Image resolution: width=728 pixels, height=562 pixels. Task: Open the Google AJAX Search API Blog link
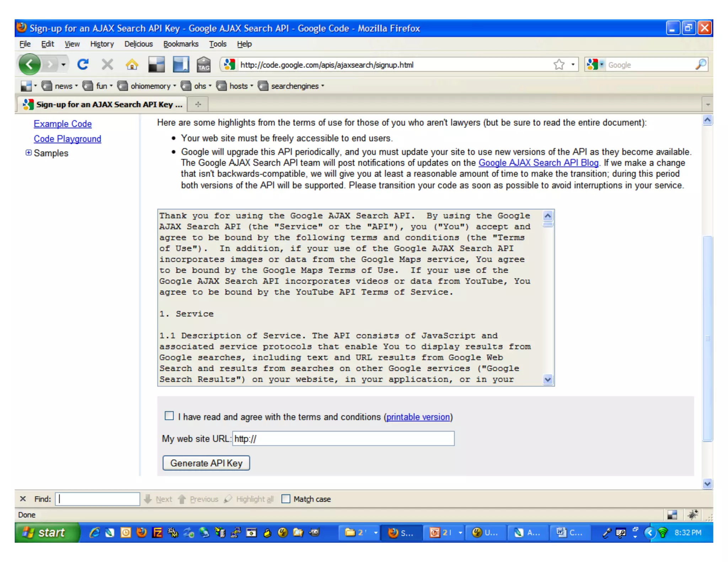pos(538,163)
